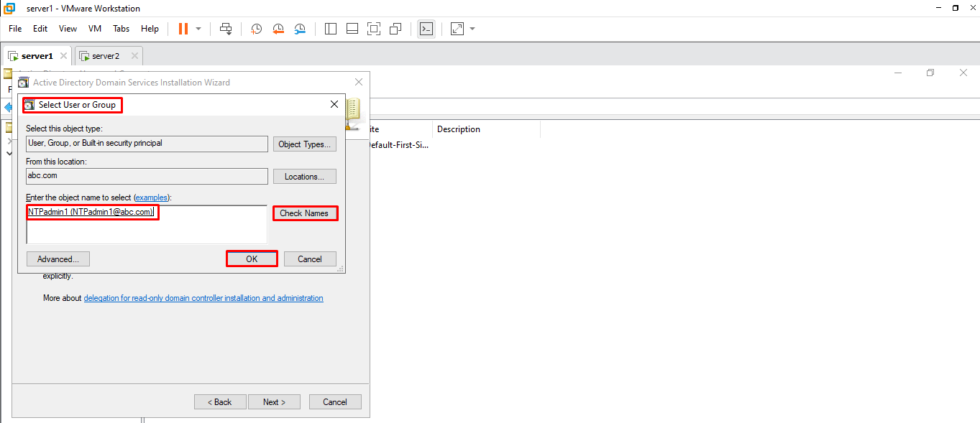Click the wizard Back button
The image size is (980, 423).
tap(220, 402)
